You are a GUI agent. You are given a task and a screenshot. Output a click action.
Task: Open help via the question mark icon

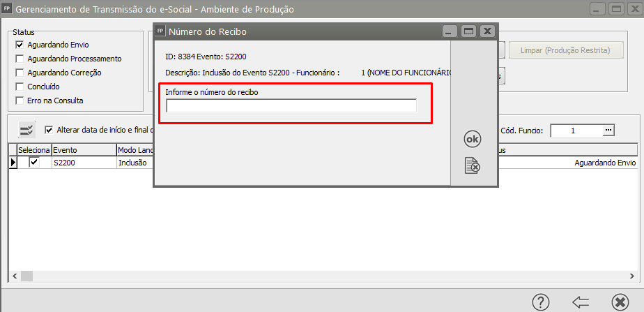tap(541, 302)
